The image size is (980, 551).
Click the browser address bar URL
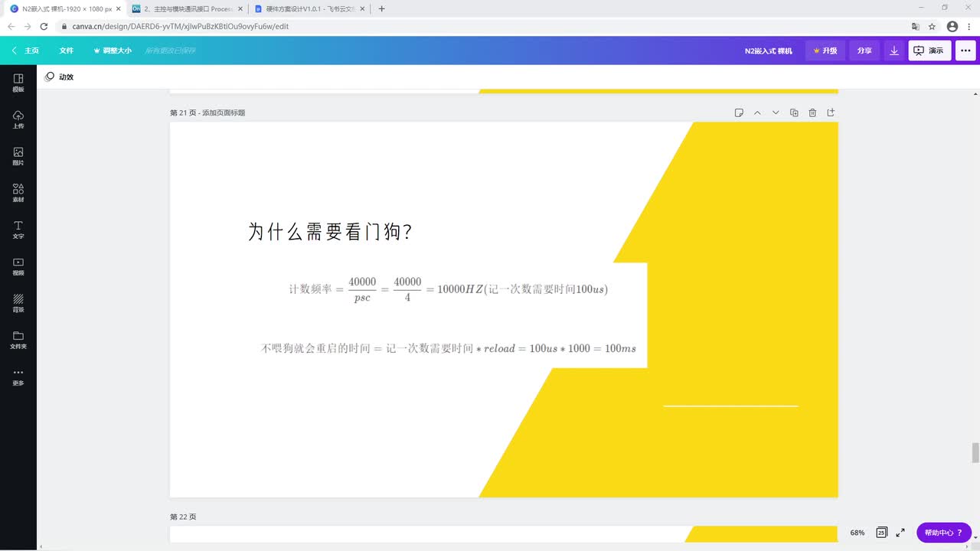coord(181,26)
